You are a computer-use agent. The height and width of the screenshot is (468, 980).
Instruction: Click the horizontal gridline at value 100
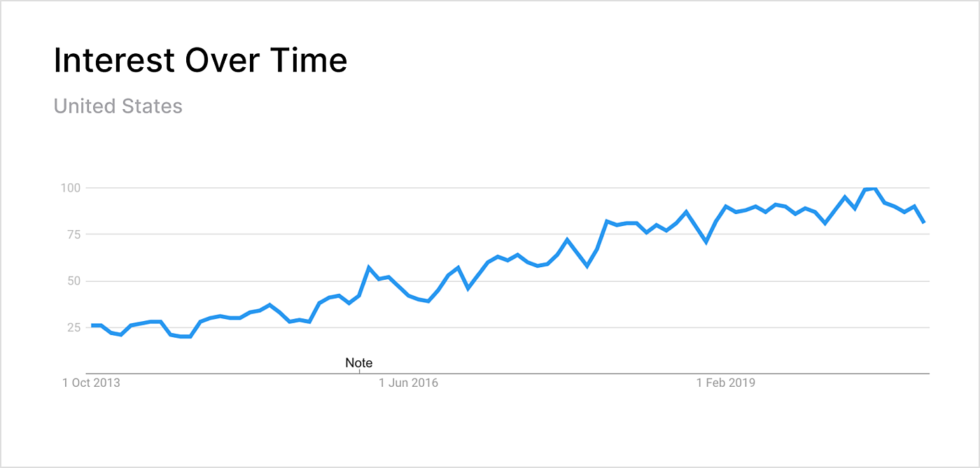pos(490,188)
